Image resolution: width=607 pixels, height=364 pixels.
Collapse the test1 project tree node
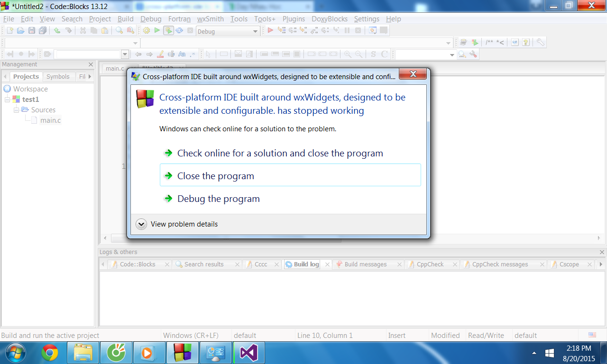[8, 100]
